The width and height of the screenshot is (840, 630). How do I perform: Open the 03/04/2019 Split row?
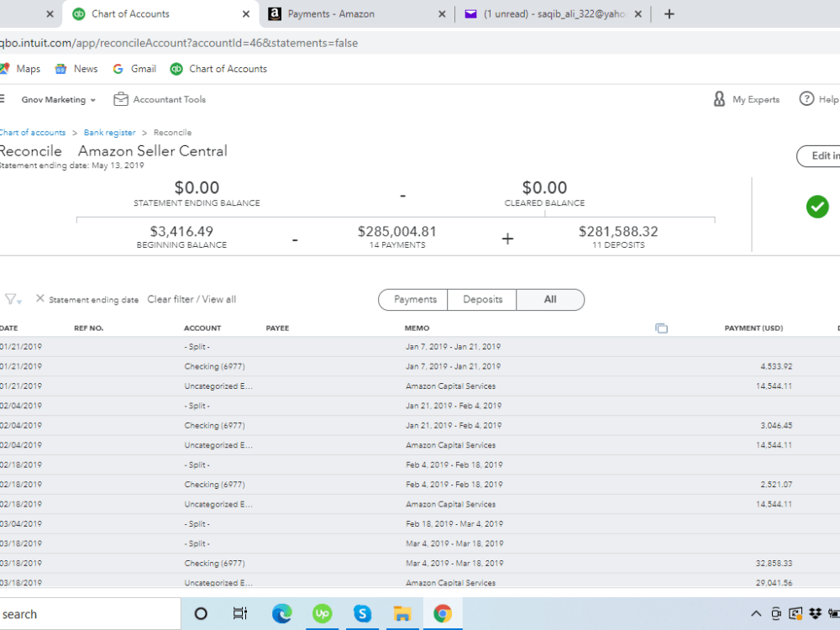[420, 524]
